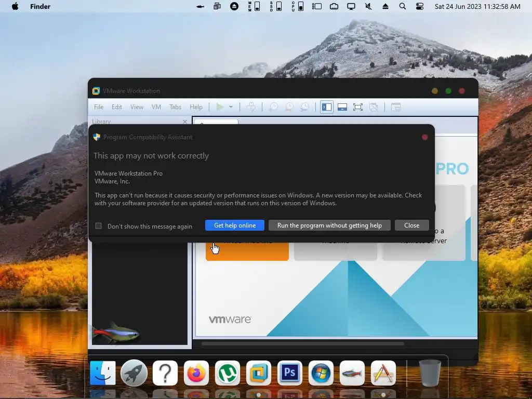Viewport: 532px width, 399px height.
Task: Click the Get help online button
Action: coord(235,225)
